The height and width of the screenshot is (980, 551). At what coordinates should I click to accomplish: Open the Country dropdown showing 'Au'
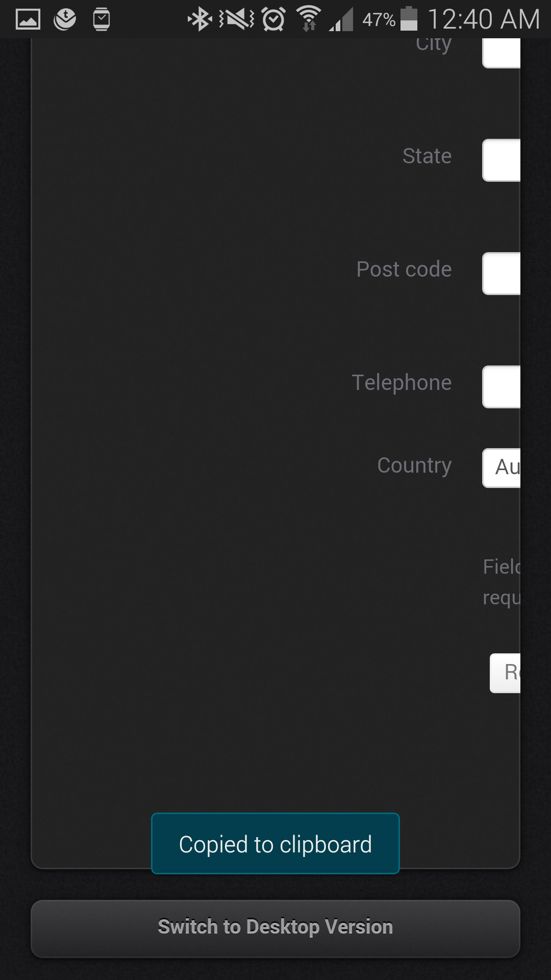(502, 468)
